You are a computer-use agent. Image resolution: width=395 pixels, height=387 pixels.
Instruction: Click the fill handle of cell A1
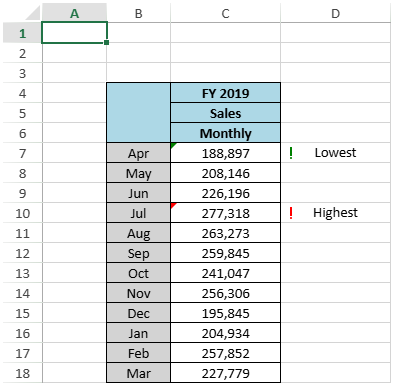[x=106, y=42]
